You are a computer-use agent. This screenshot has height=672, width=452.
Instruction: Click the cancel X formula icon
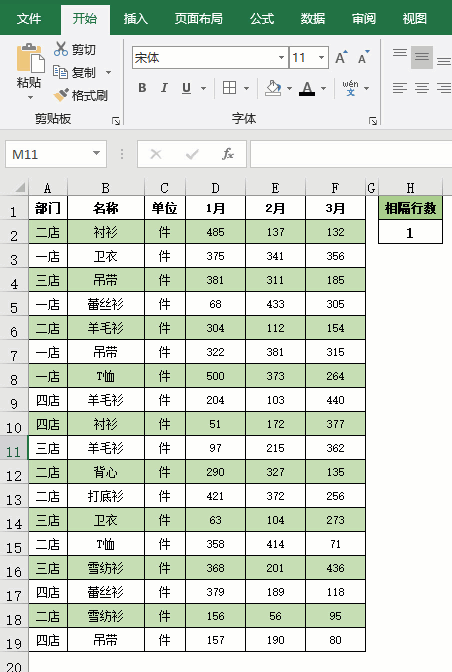[156, 154]
